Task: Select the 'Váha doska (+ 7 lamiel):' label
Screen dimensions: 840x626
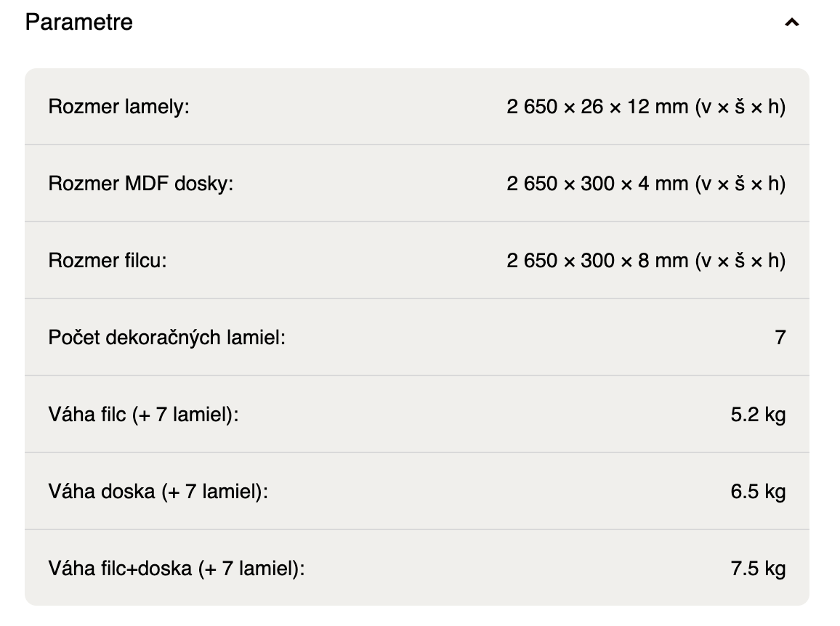Action: click(158, 492)
